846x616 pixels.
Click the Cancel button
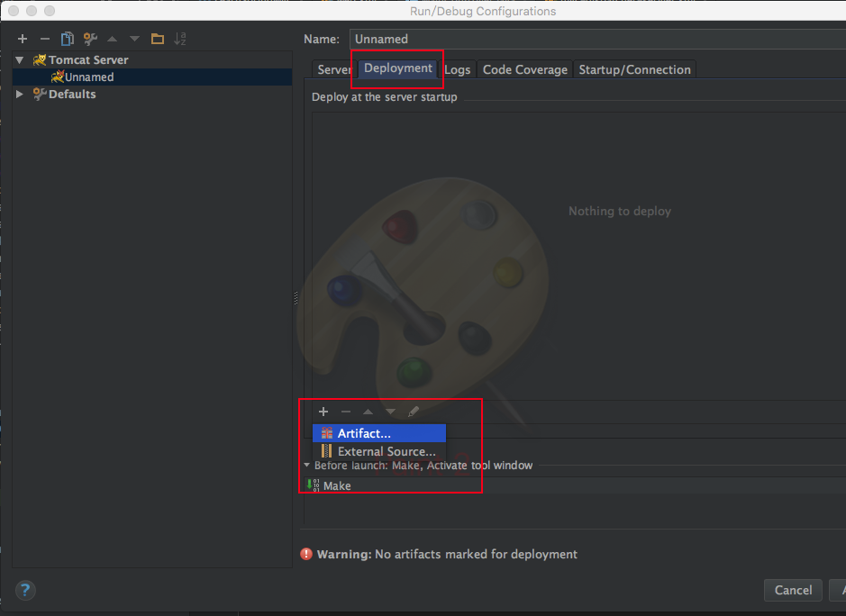point(793,590)
